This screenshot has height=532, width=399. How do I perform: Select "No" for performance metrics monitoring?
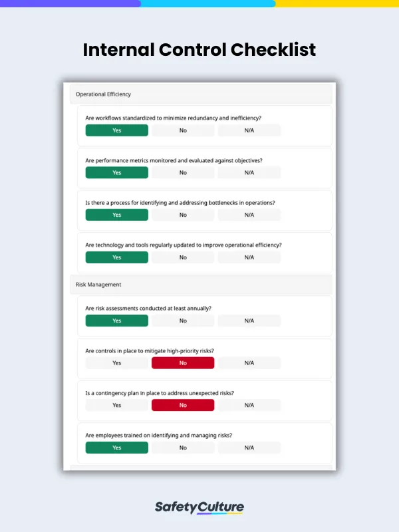click(183, 172)
